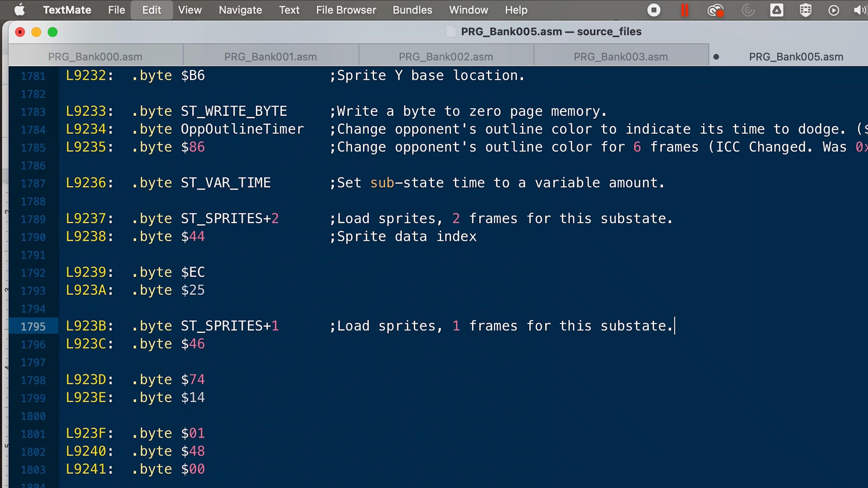Open the volume speaker menu bar icon

click(x=859, y=10)
